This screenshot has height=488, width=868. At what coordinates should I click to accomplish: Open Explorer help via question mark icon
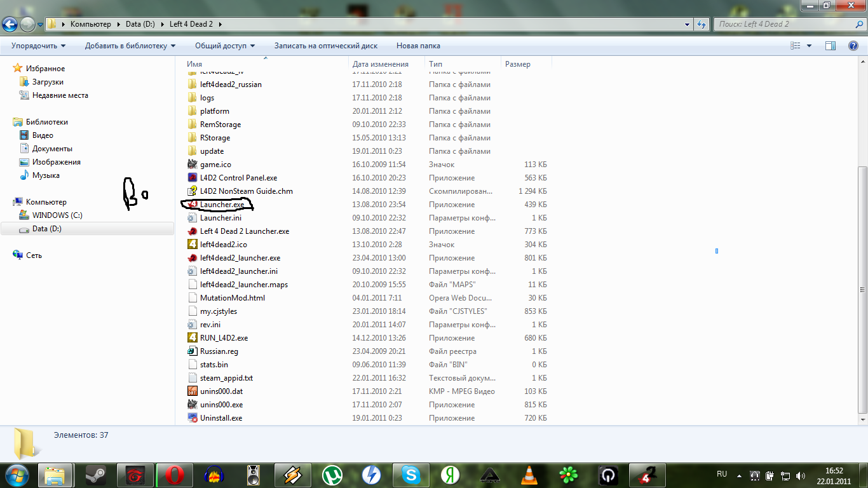click(x=853, y=46)
